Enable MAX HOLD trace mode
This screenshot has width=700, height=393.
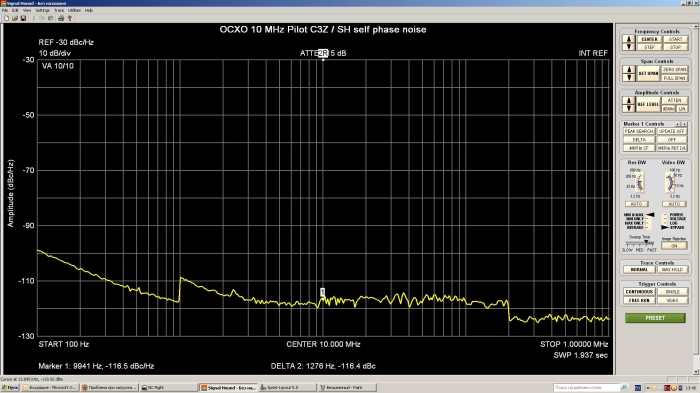(672, 270)
